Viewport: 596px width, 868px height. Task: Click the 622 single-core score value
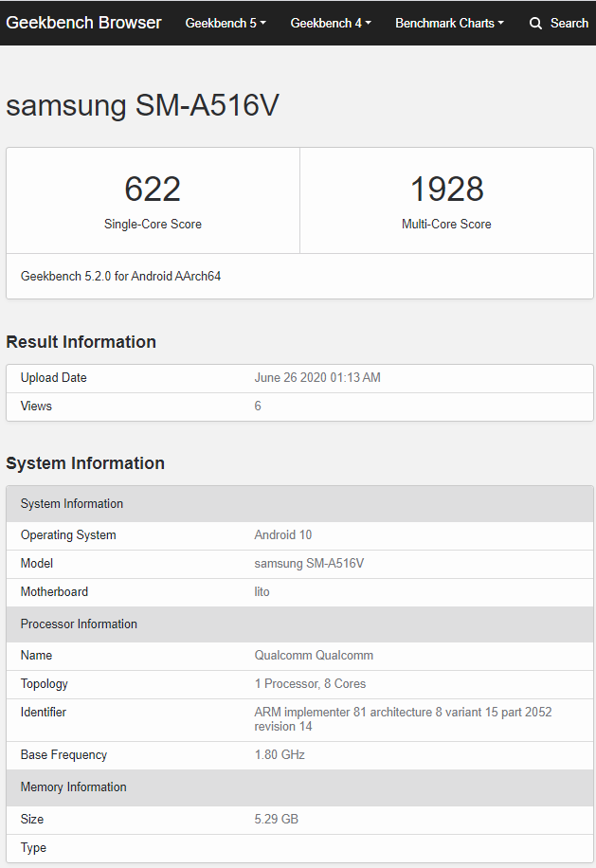point(153,189)
